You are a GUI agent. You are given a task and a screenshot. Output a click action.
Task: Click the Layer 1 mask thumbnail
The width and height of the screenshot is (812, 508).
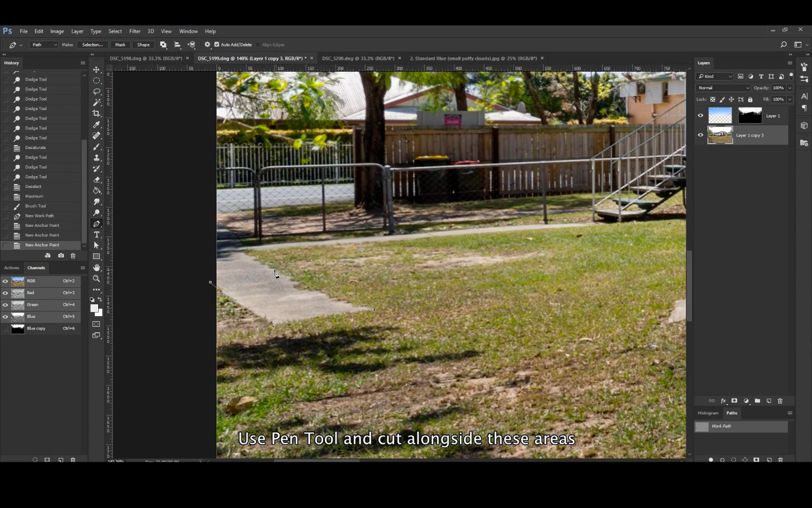click(x=750, y=116)
